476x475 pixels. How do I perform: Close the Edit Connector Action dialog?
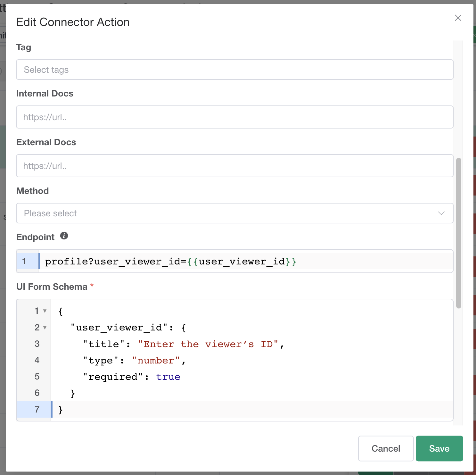[x=458, y=18]
